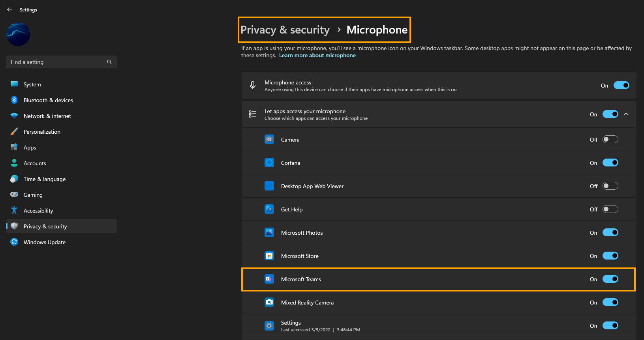Screen dimensions: 644x340
Task: Go to Bluetooth & devices settings
Action: pos(62,100)
